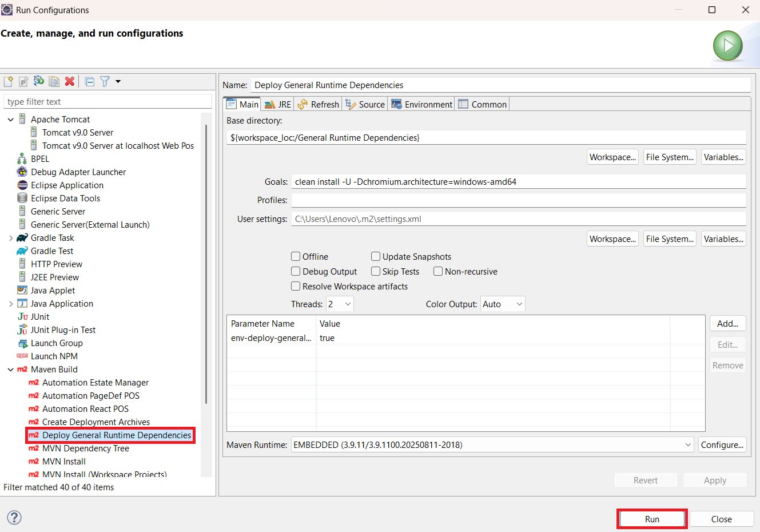This screenshot has width=760, height=532.
Task: Click File System... button under User settings
Action: (670, 239)
